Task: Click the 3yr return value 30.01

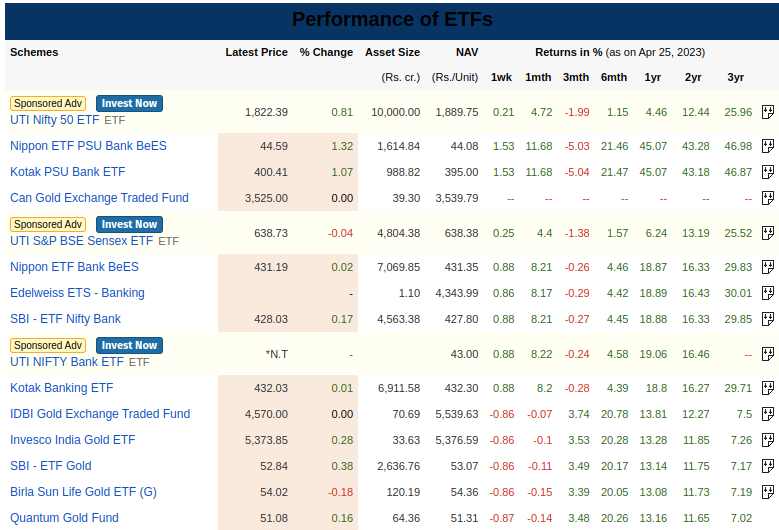Action: 738,293
